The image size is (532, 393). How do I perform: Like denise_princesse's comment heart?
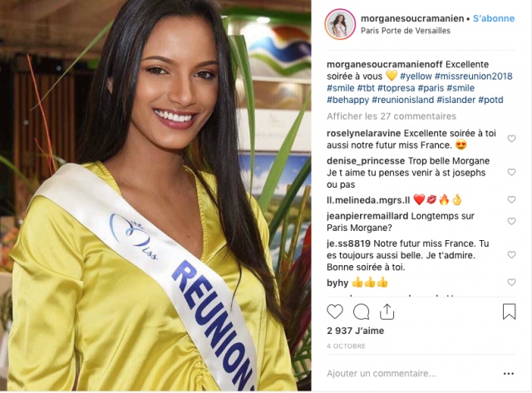point(511,172)
